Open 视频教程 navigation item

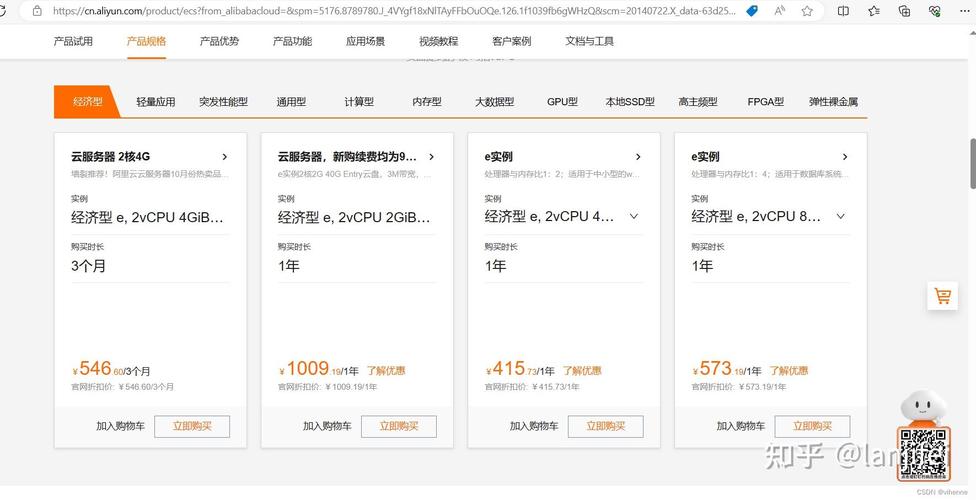(439, 41)
